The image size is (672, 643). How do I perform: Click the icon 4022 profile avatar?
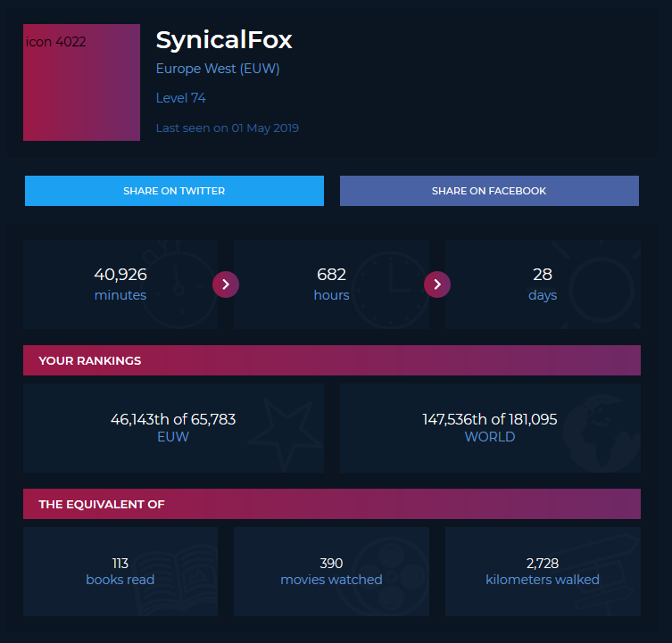[81, 82]
